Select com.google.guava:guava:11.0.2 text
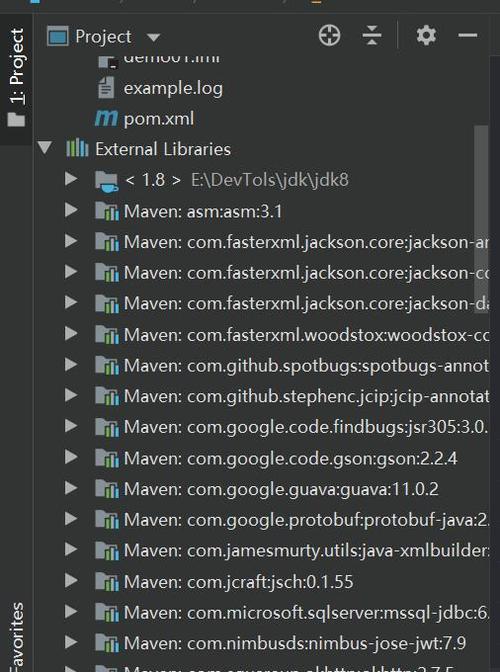 tap(281, 489)
